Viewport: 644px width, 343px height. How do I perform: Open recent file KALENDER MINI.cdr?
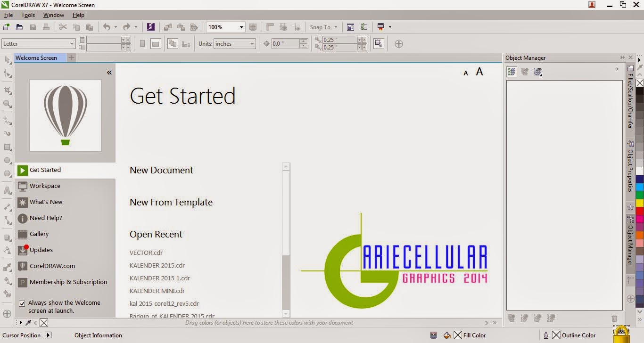(157, 291)
